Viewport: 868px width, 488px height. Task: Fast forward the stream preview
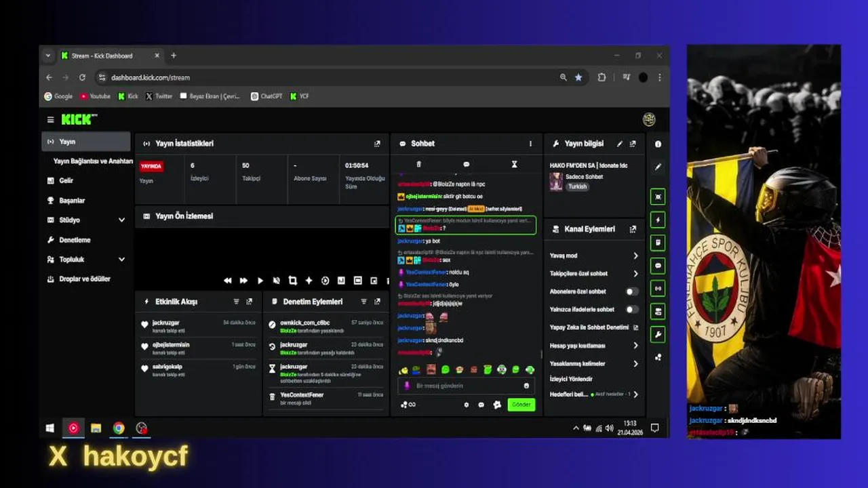coord(243,281)
